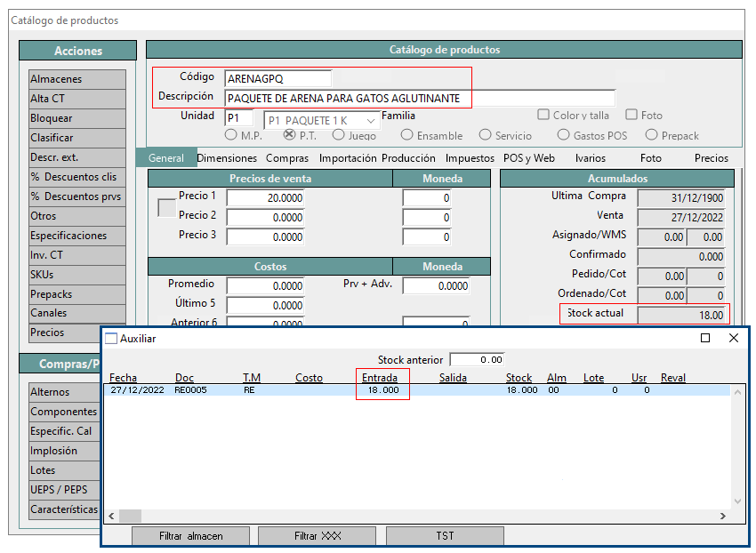The width and height of the screenshot is (756, 553).
Task: Switch to the Importación tab
Action: coord(348,158)
